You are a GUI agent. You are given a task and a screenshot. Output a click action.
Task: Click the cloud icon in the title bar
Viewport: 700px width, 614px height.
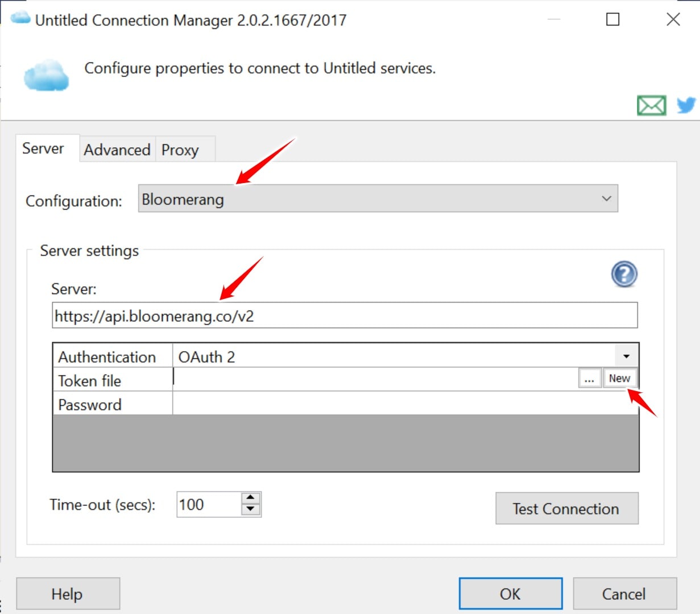(20, 18)
